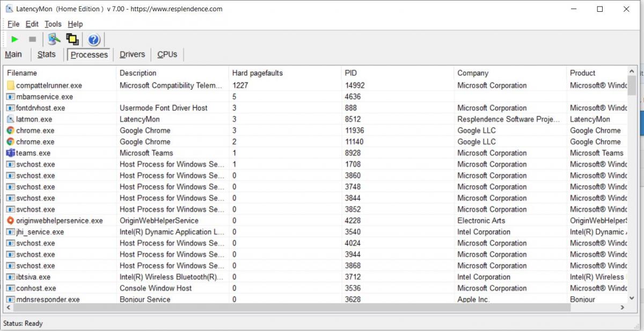
Task: Sort by the Filename column header
Action: [x=60, y=73]
